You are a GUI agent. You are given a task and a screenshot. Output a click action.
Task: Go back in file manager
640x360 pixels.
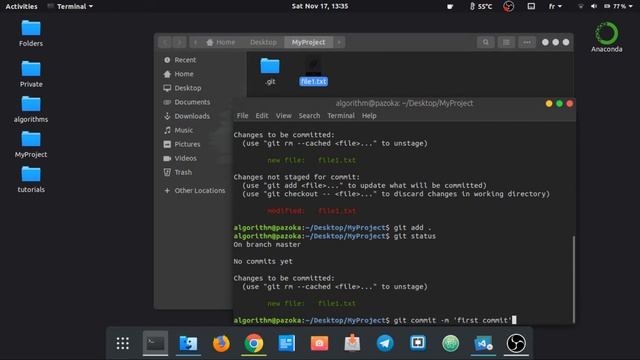(165, 42)
